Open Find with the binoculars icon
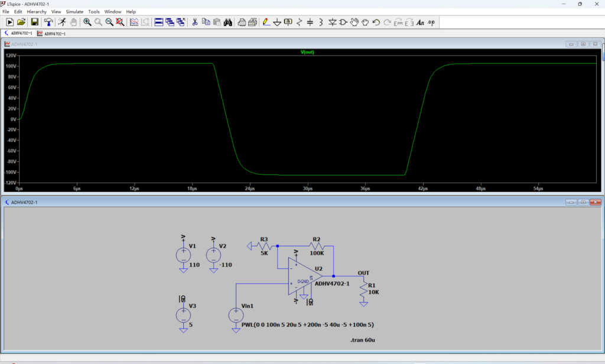Screen dimensions: 605x364 pos(228,22)
